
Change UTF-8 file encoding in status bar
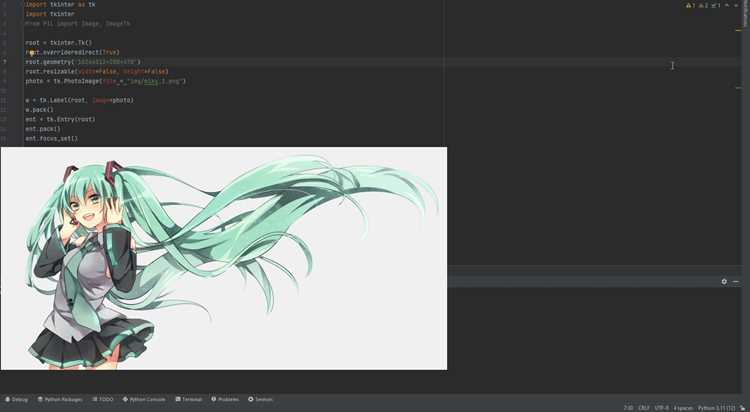tap(662, 408)
